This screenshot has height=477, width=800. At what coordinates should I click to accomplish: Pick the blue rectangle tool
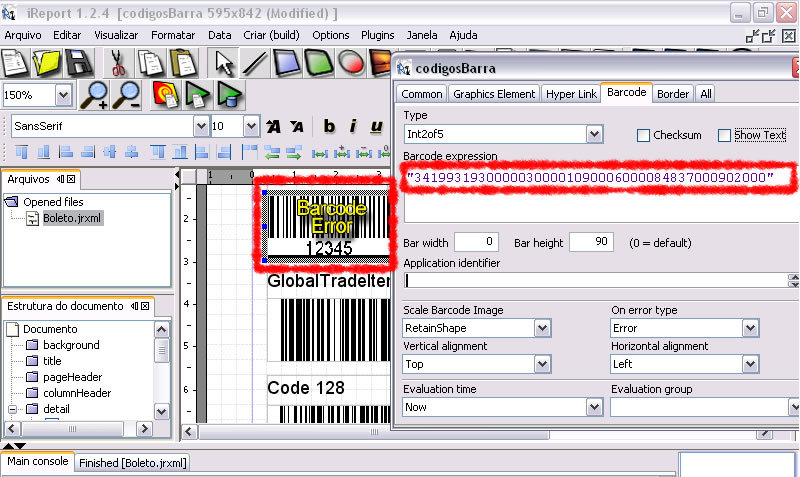click(287, 63)
